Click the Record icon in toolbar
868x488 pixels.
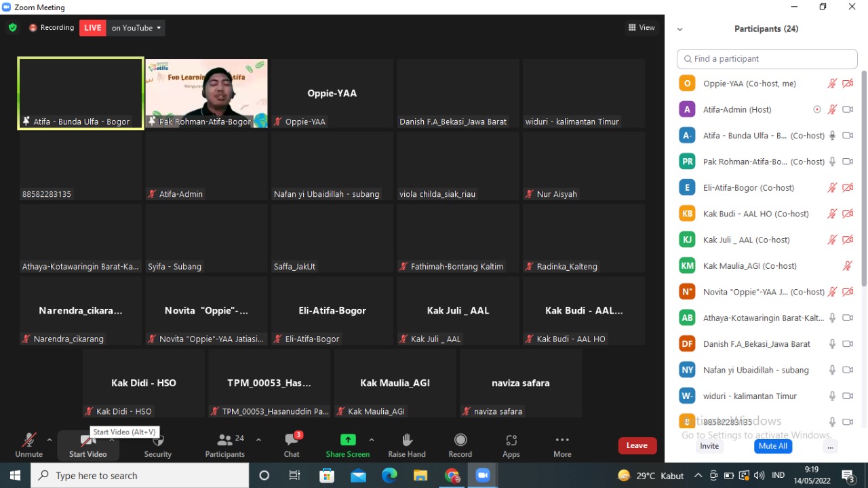pos(460,440)
